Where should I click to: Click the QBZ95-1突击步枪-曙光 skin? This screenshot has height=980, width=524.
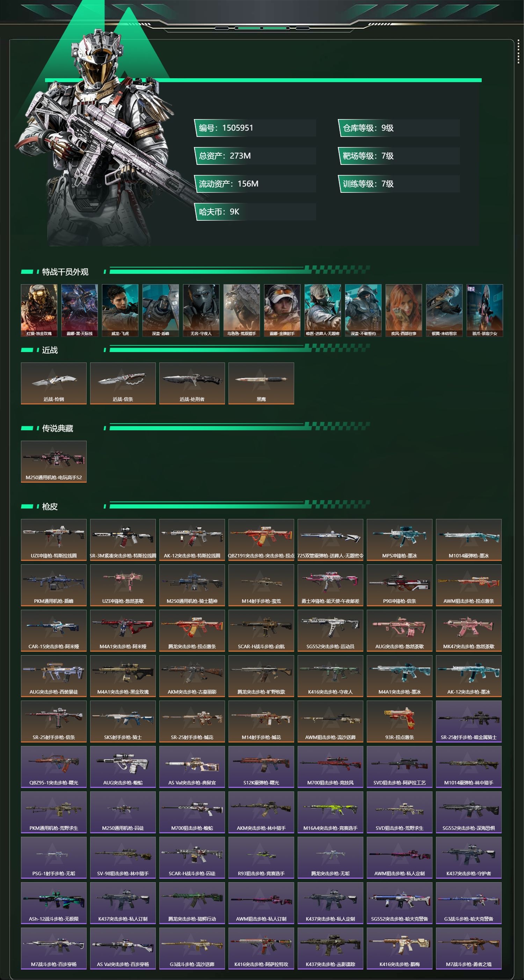54,767
